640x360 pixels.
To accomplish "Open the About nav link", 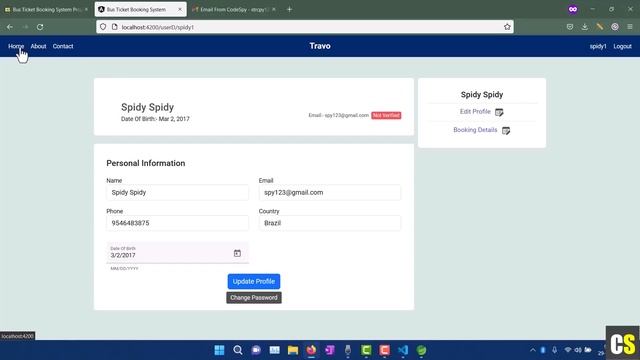I will coord(38,46).
